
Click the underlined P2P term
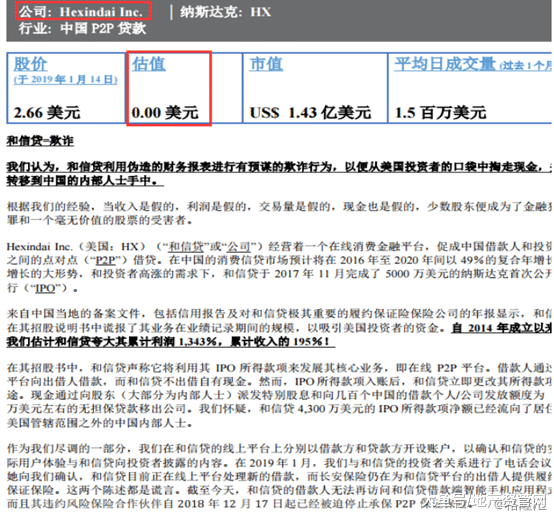coord(106,260)
